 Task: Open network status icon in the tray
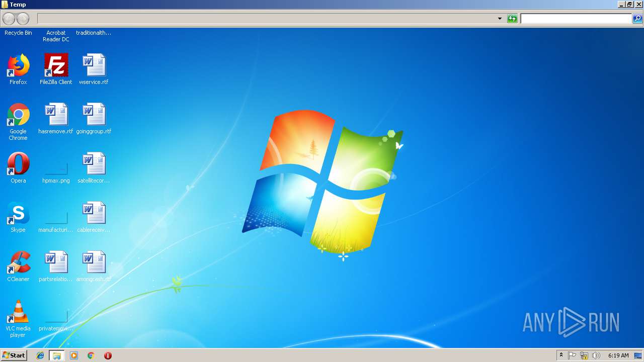coord(584,355)
